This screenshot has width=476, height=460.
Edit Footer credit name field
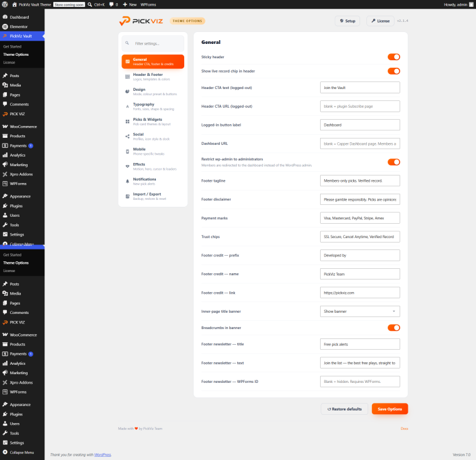(x=360, y=274)
